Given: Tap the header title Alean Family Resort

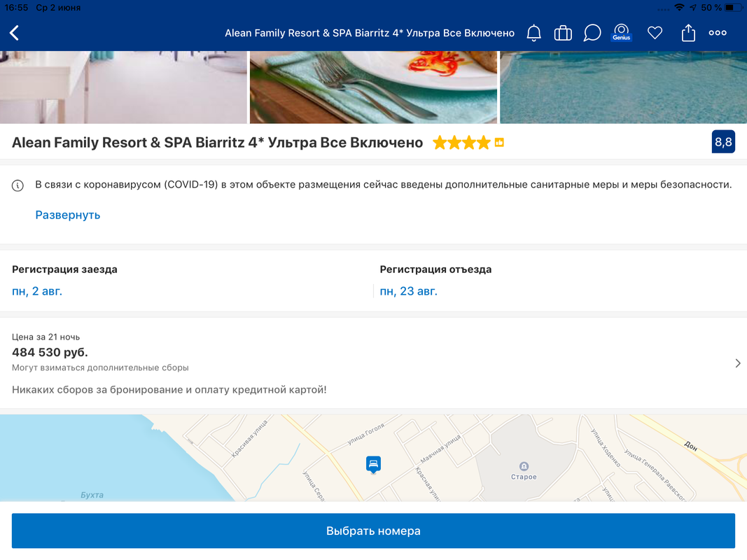Looking at the screenshot, I should click(x=370, y=33).
